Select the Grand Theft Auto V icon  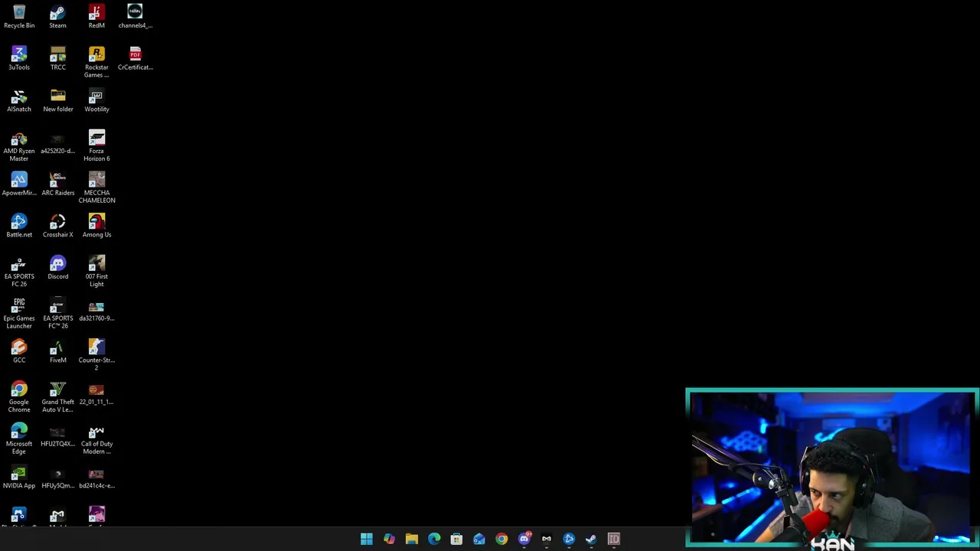point(57,397)
